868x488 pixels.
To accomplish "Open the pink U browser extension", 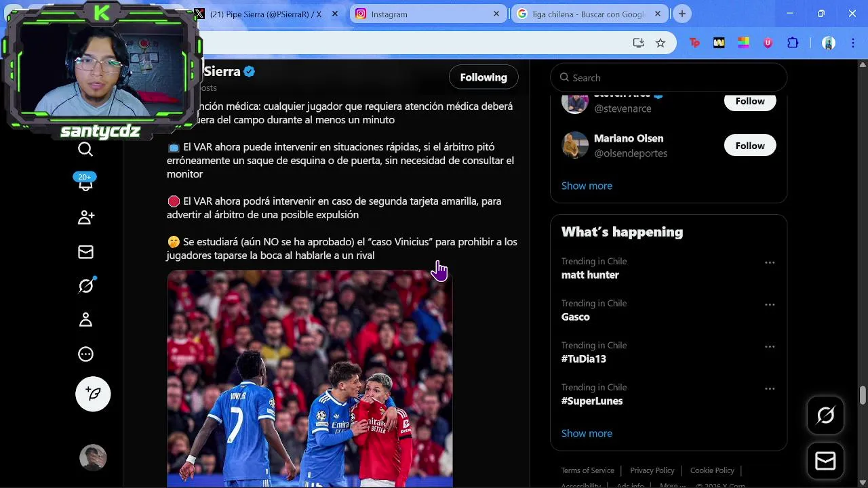I will coord(768,43).
